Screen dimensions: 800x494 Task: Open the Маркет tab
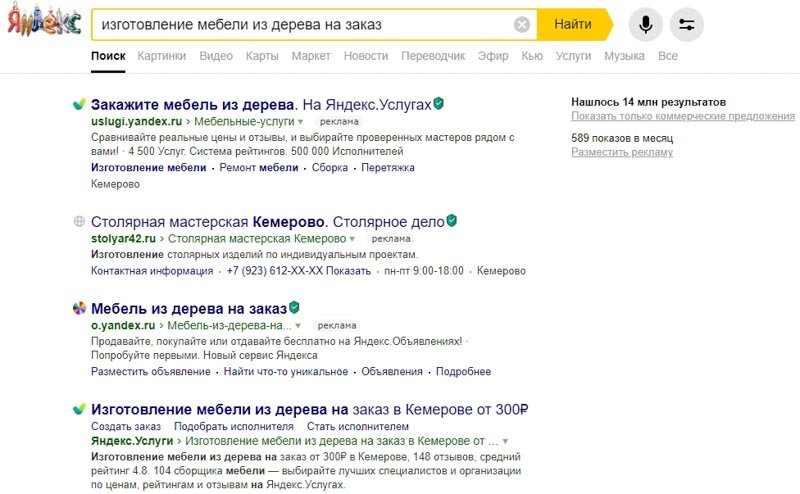(x=311, y=56)
